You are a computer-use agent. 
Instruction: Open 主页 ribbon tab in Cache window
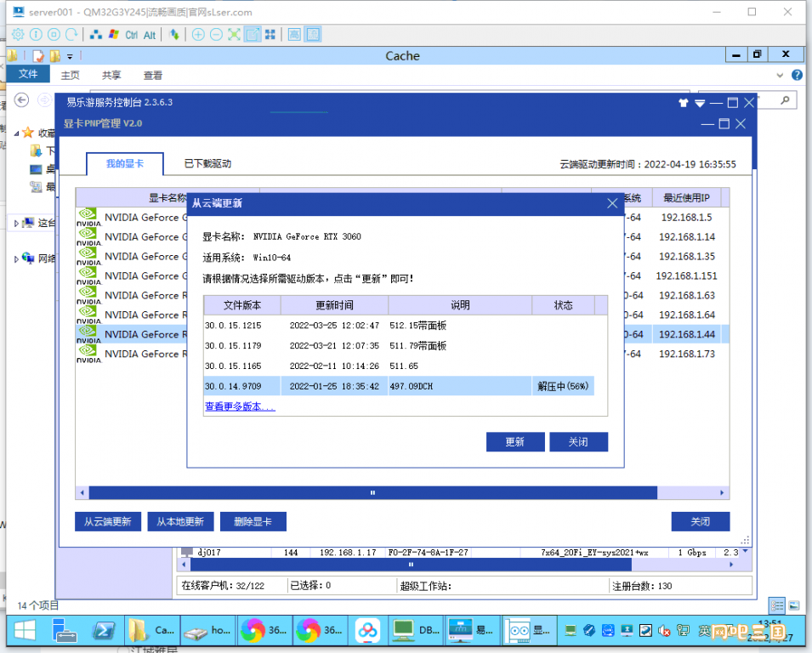point(70,76)
